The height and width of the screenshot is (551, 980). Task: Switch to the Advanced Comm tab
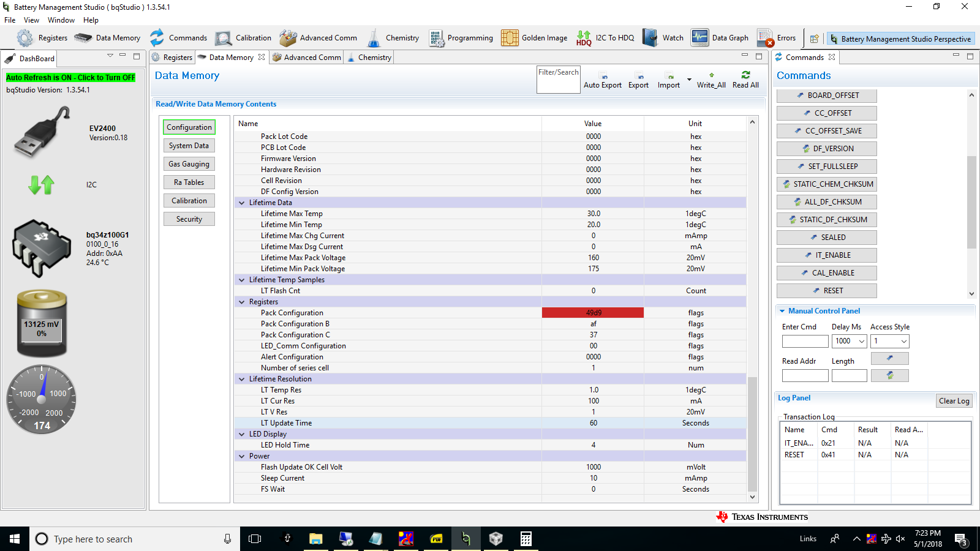click(x=307, y=58)
